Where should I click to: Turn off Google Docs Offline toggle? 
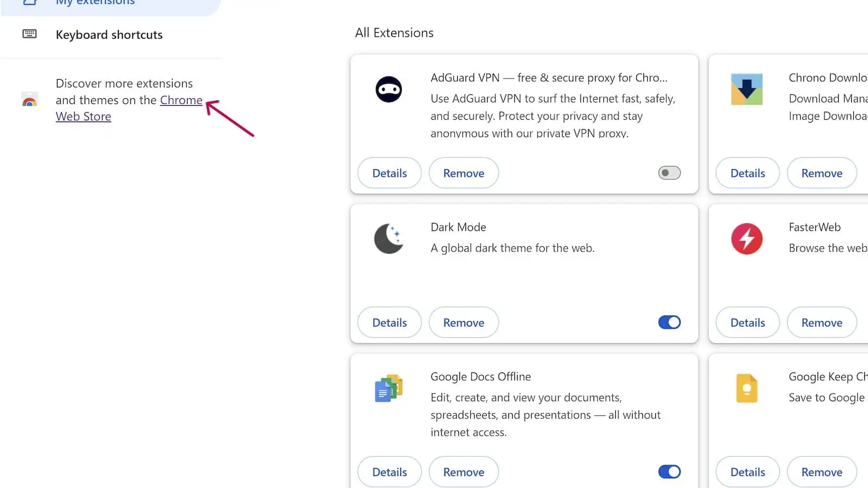(669, 472)
